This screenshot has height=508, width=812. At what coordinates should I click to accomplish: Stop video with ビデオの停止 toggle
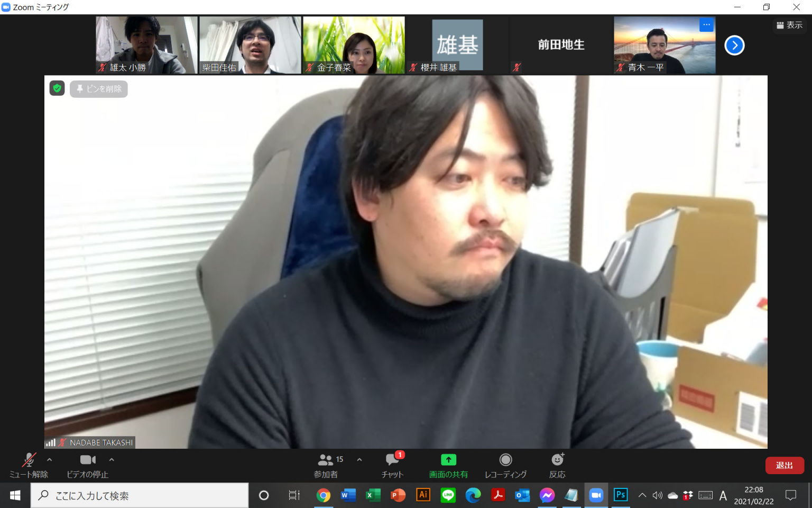pyautogui.click(x=88, y=460)
